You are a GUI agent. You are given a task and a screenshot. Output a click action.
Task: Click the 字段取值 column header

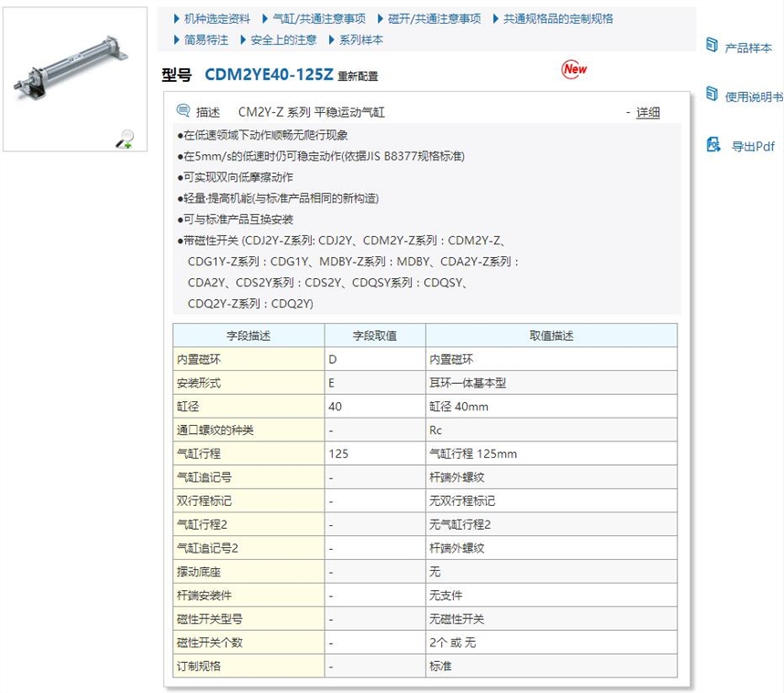coord(375,336)
